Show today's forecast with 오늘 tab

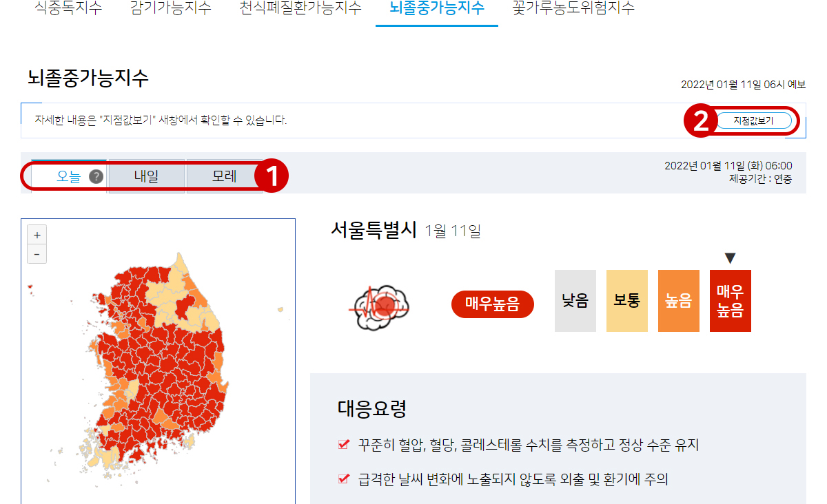point(69,177)
